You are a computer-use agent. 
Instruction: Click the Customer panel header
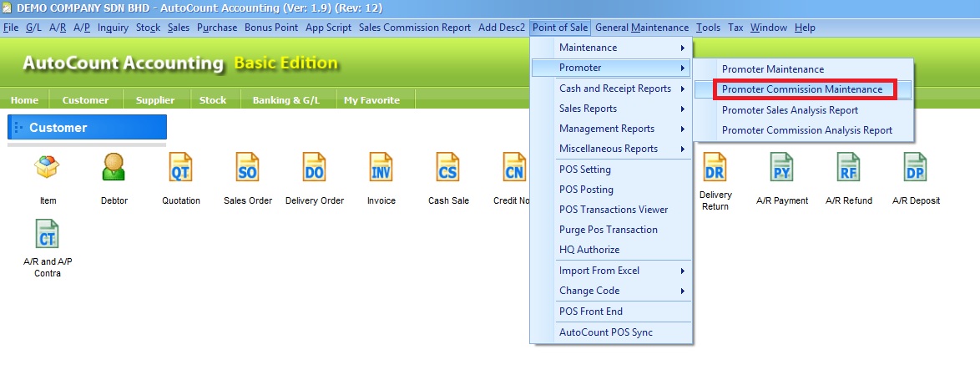pyautogui.click(x=88, y=128)
